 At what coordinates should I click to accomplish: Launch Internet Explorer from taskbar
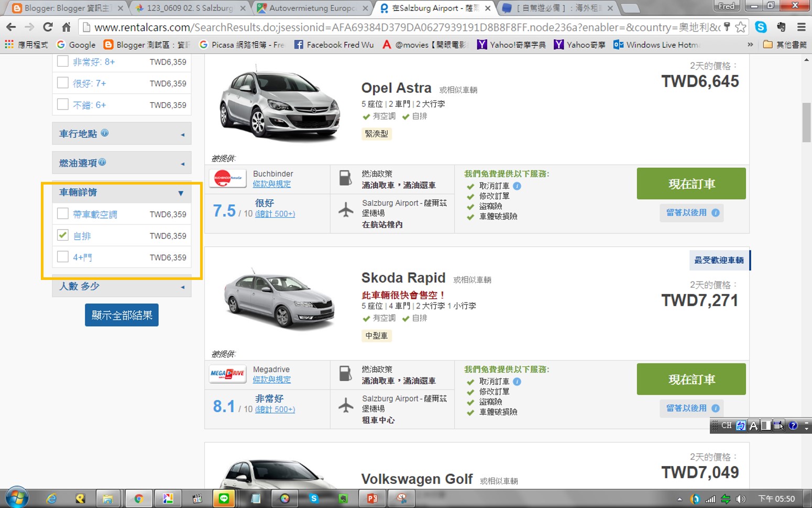(x=51, y=499)
